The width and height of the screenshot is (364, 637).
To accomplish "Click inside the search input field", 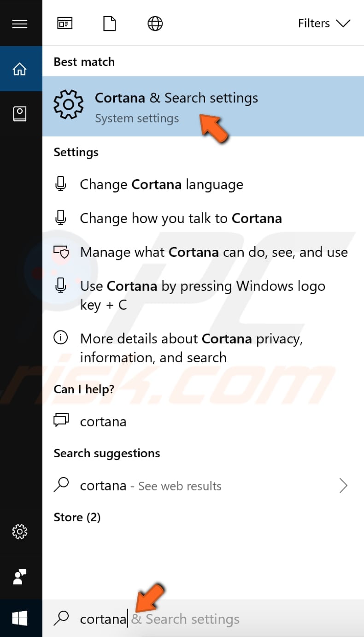I will (x=184, y=619).
